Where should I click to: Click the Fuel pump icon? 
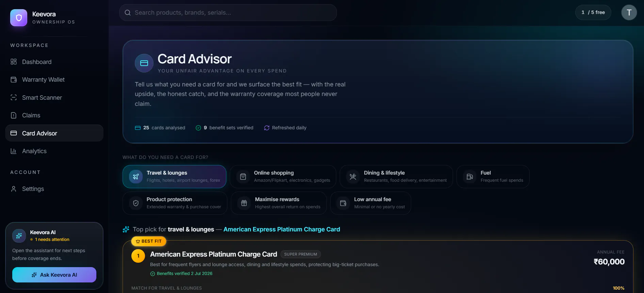[470, 177]
